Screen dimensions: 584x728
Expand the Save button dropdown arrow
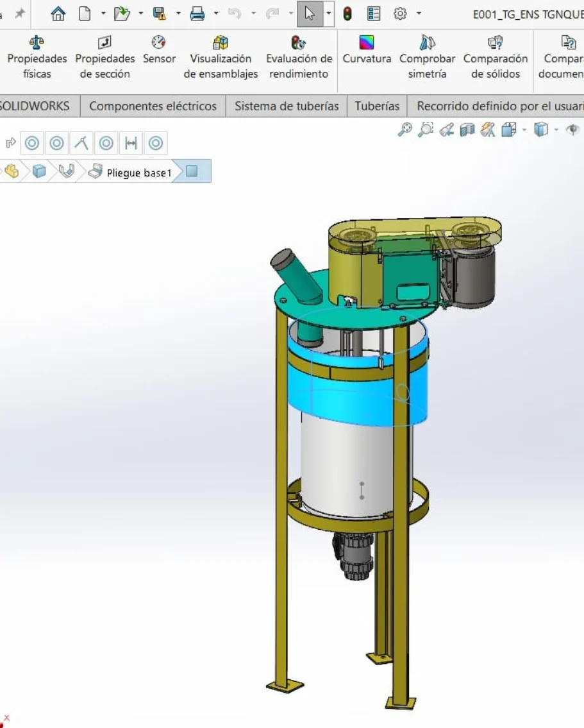coord(178,13)
